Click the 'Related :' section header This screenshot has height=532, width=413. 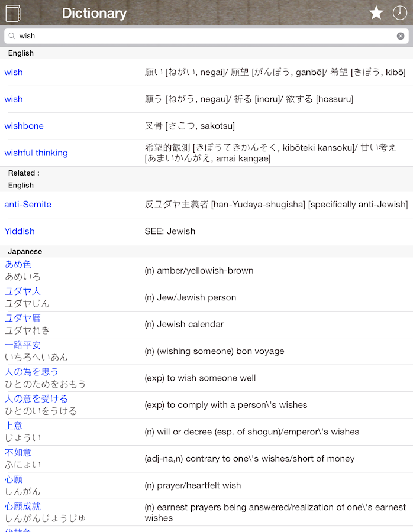point(24,173)
